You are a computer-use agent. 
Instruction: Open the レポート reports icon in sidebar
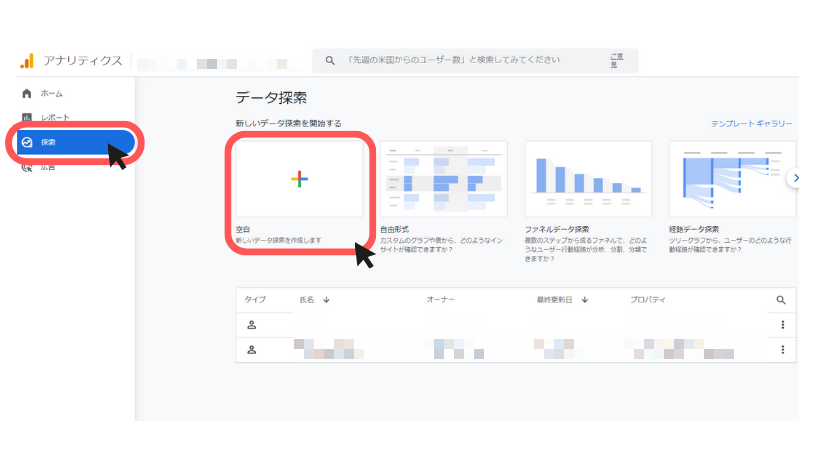[x=27, y=118]
